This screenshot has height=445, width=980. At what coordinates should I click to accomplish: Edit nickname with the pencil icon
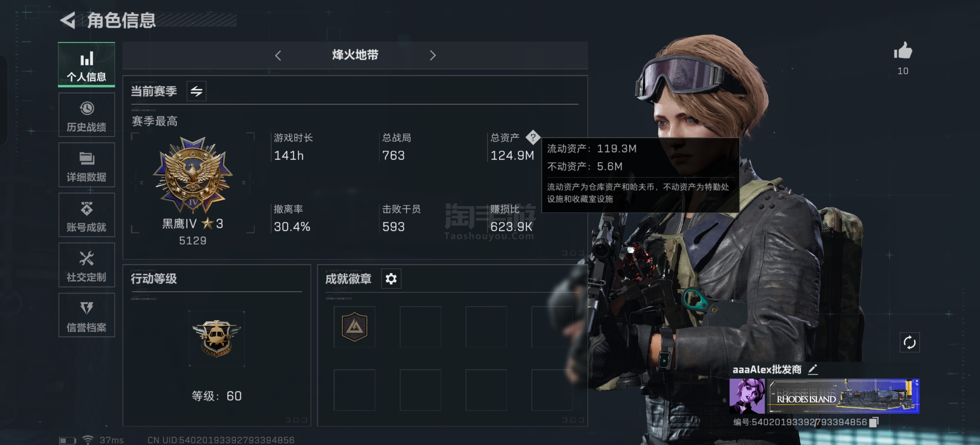[x=813, y=369]
